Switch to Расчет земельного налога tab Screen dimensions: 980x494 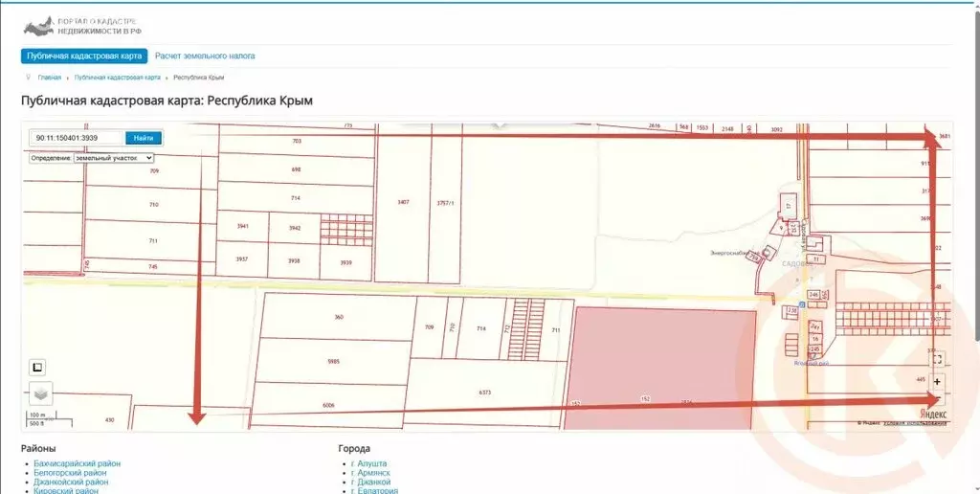pos(205,56)
